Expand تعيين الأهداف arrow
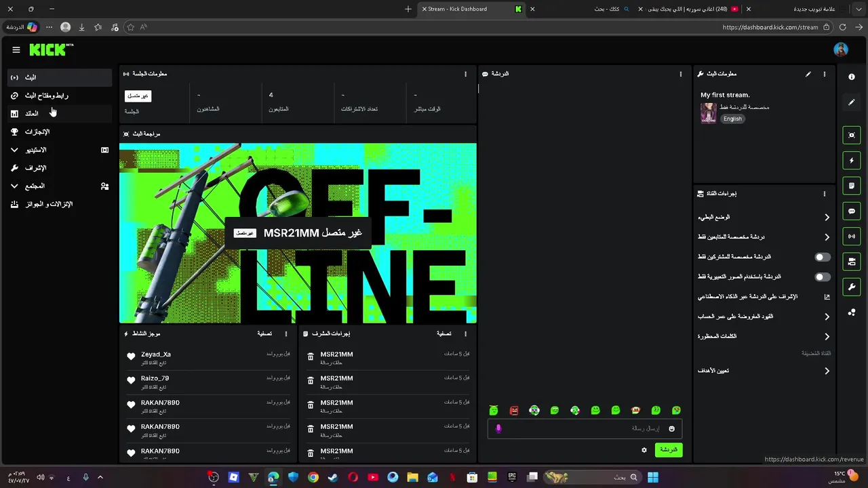The height and width of the screenshot is (488, 868). (827, 371)
